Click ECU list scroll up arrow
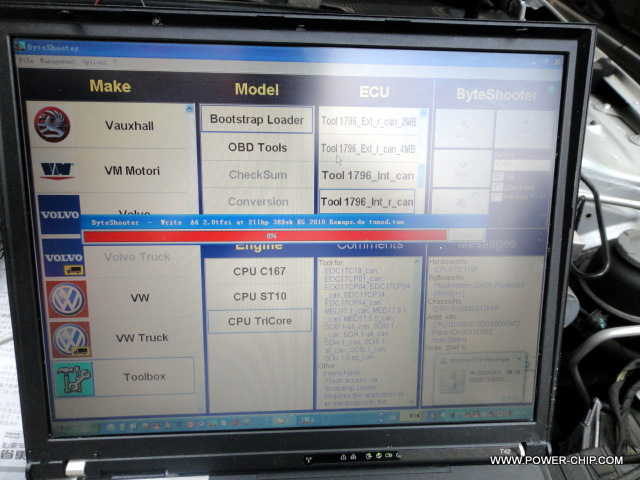Image resolution: width=640 pixels, height=480 pixels. click(423, 113)
